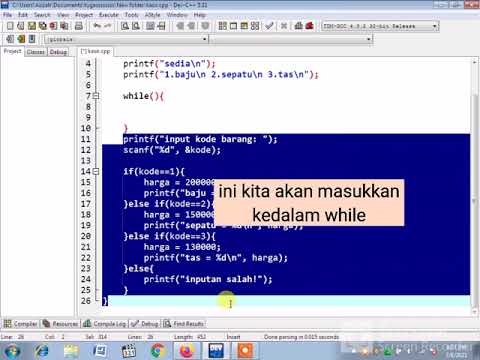The height and width of the screenshot is (360, 480).
Task: Click the Print toolbar icon
Action: tap(79, 26)
